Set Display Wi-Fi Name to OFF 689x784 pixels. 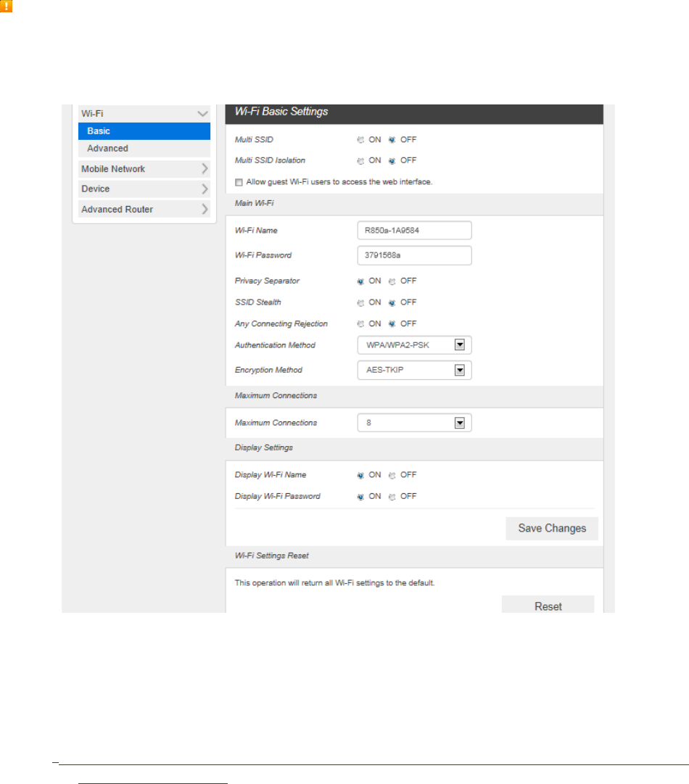[x=392, y=476]
